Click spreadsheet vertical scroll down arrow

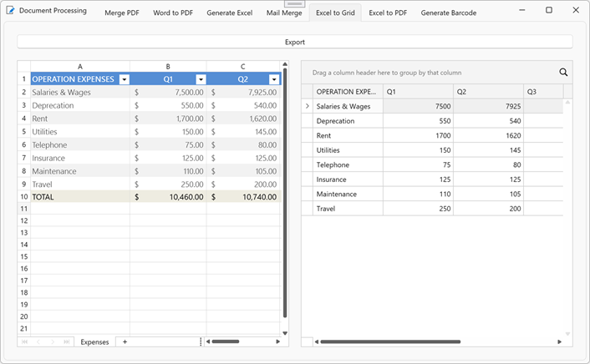[285, 333]
